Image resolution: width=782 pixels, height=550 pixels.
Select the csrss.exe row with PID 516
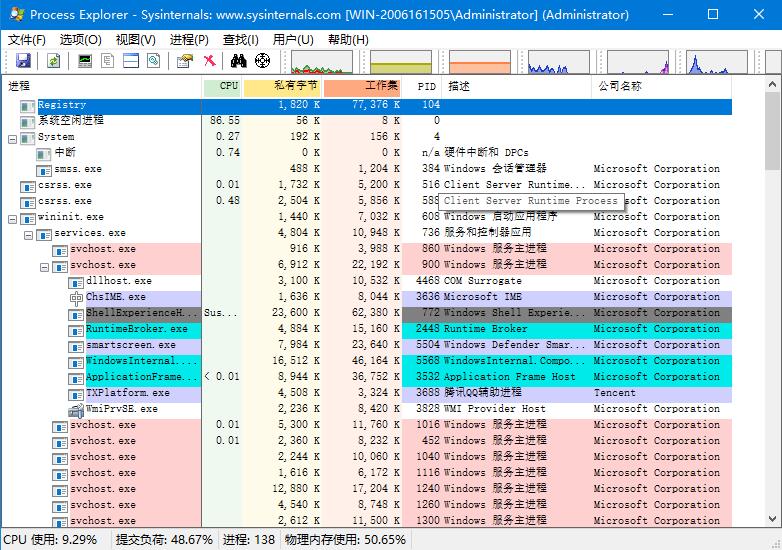[367, 184]
